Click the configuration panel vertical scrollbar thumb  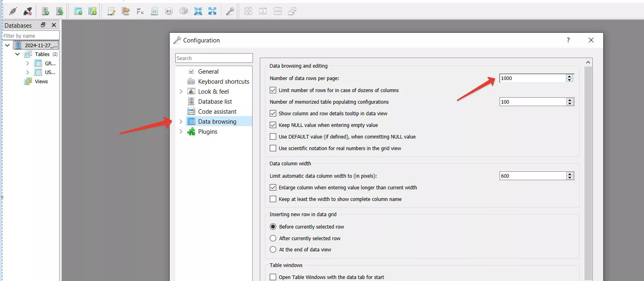(588, 173)
